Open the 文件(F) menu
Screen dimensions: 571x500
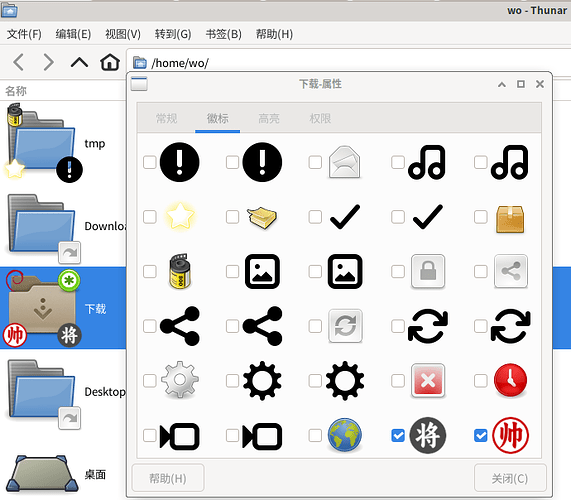click(x=24, y=34)
